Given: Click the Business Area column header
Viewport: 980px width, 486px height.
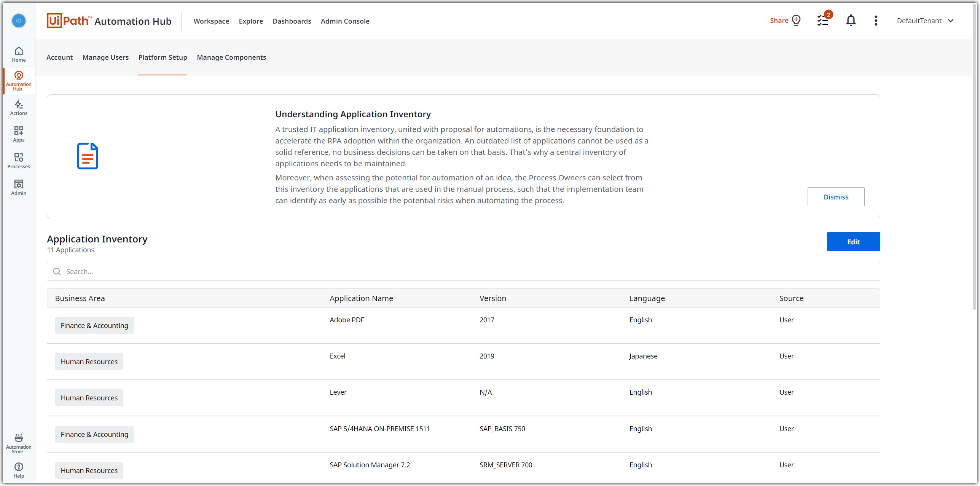Looking at the screenshot, I should (x=80, y=298).
